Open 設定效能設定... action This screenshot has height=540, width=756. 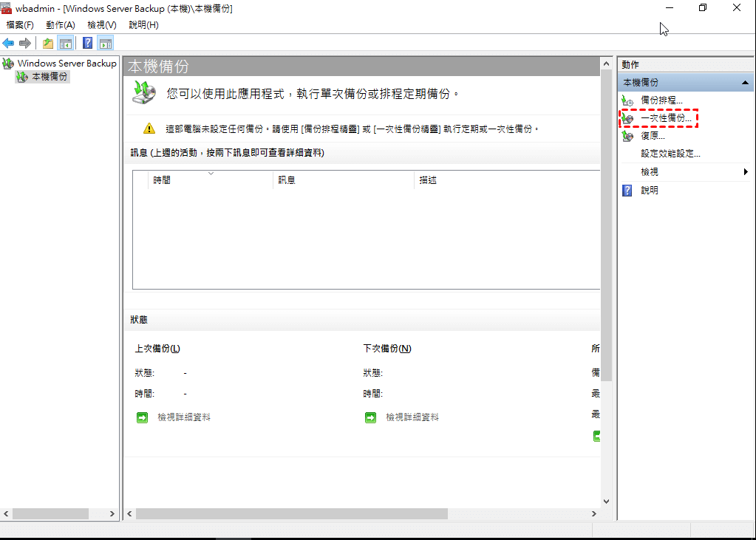tap(671, 154)
